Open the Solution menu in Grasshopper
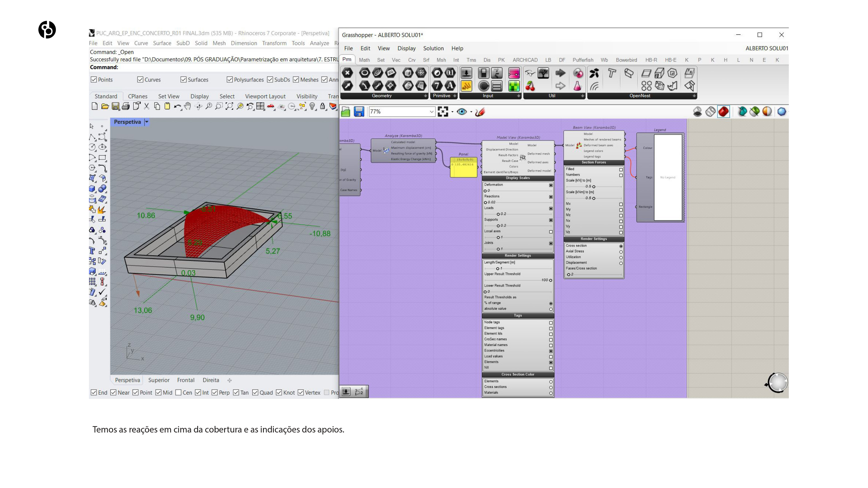868x488 pixels. tap(433, 48)
